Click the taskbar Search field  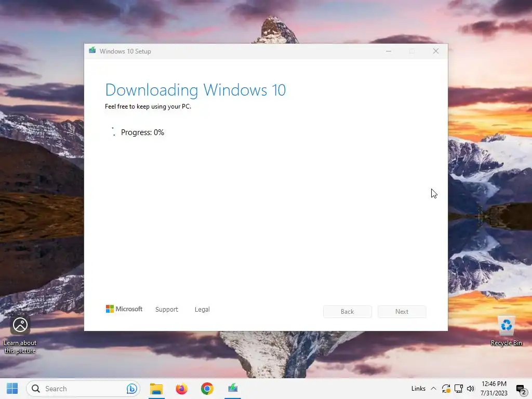[x=83, y=389]
